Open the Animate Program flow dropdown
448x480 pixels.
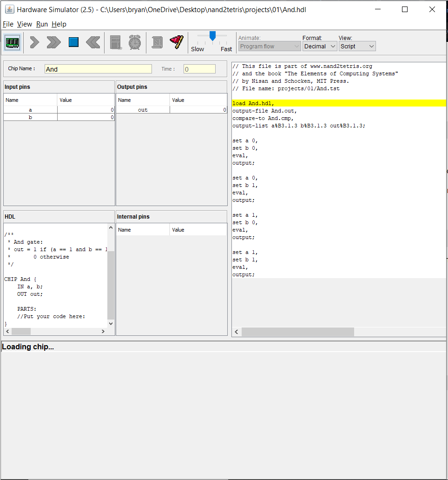click(270, 46)
